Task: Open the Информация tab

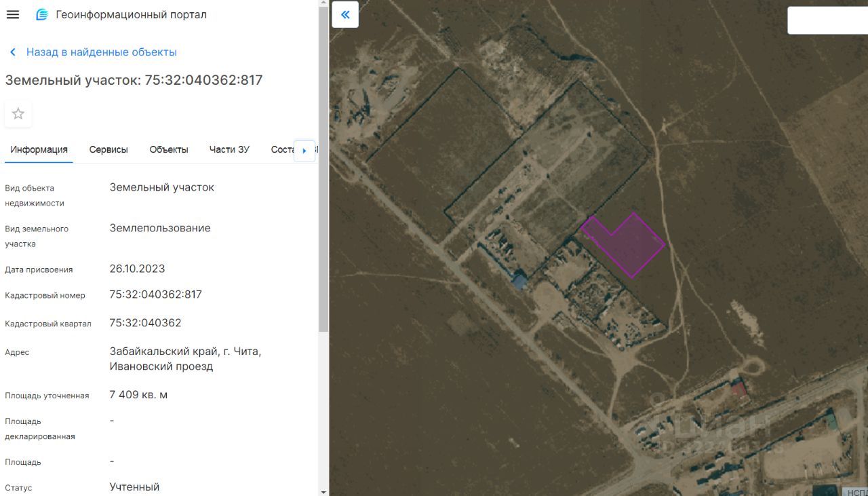Action: (x=39, y=150)
